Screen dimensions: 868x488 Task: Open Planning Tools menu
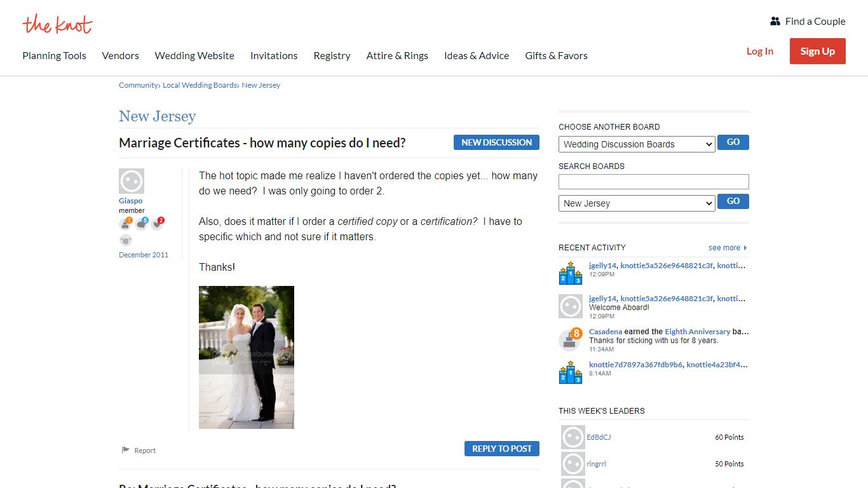pos(54,56)
